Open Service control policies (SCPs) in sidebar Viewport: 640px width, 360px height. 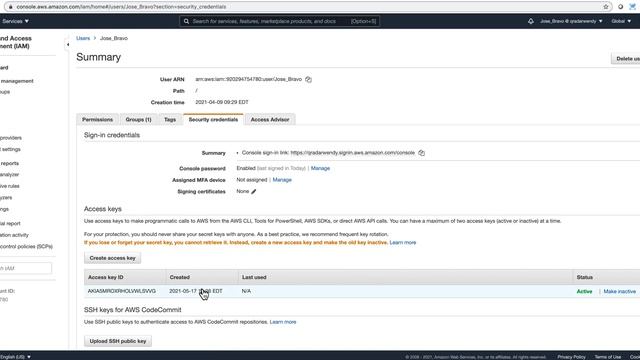(x=27, y=247)
